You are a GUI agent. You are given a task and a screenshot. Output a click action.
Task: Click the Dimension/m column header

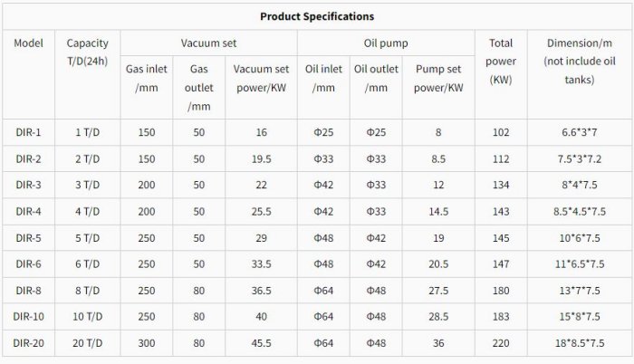point(580,61)
